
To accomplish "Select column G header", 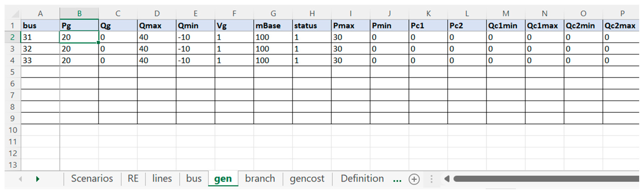I will [273, 14].
